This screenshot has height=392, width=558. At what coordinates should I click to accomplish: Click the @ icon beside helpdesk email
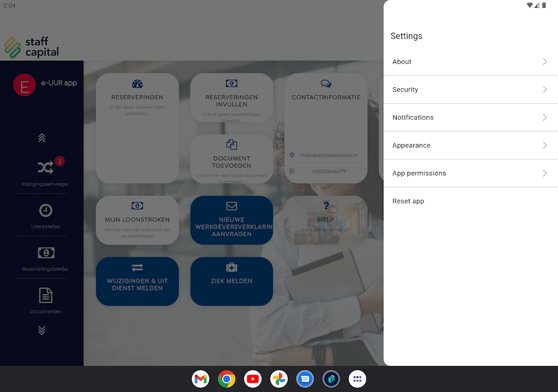click(292, 155)
